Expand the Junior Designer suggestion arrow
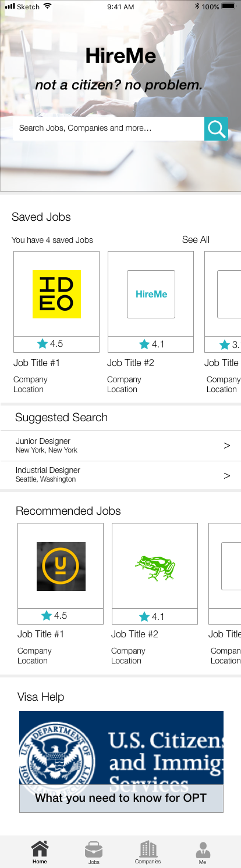The height and width of the screenshot is (868, 241). pos(227,446)
